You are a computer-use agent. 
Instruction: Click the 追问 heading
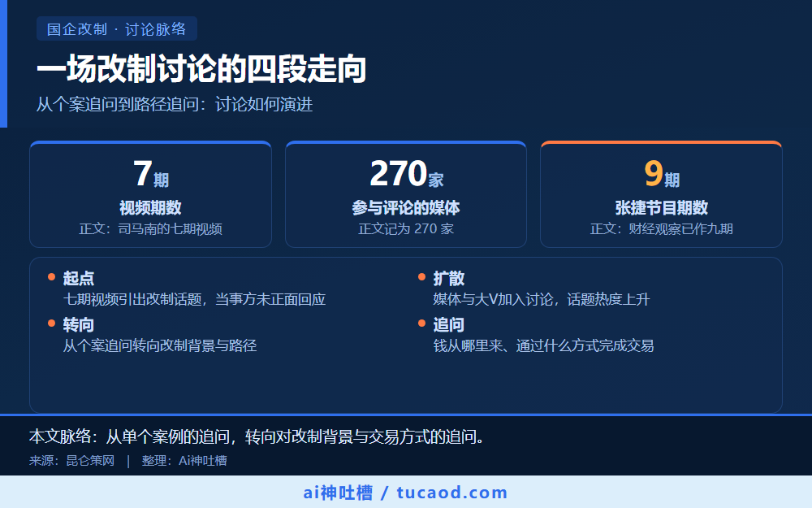tap(449, 325)
